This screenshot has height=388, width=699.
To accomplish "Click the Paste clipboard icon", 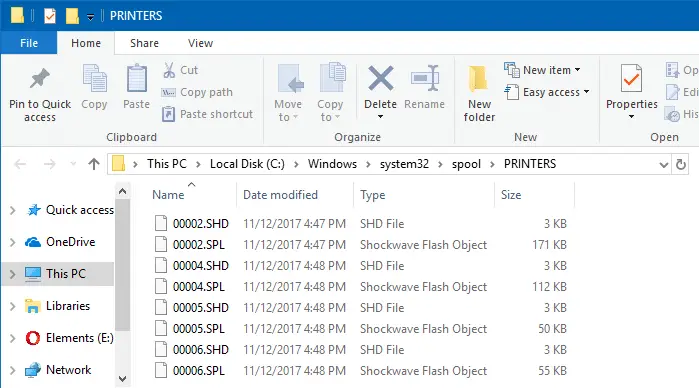I will point(136,78).
